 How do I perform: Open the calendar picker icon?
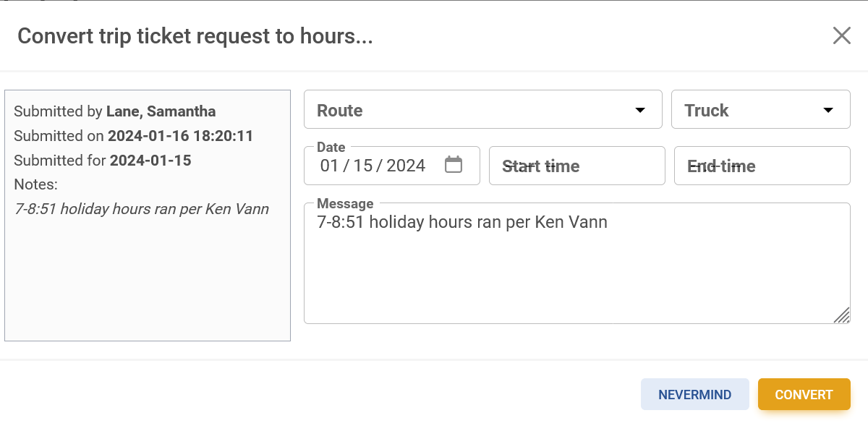[454, 165]
